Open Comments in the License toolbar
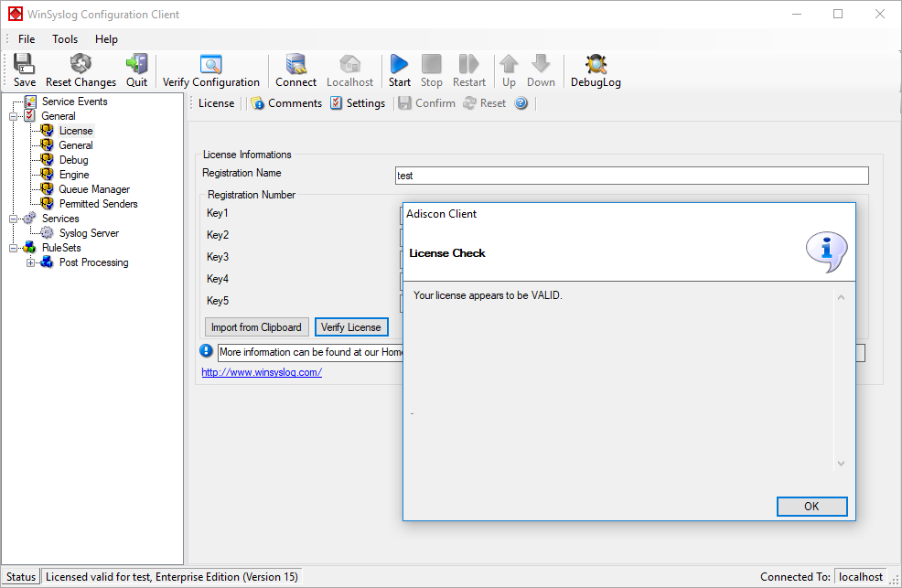 286,103
